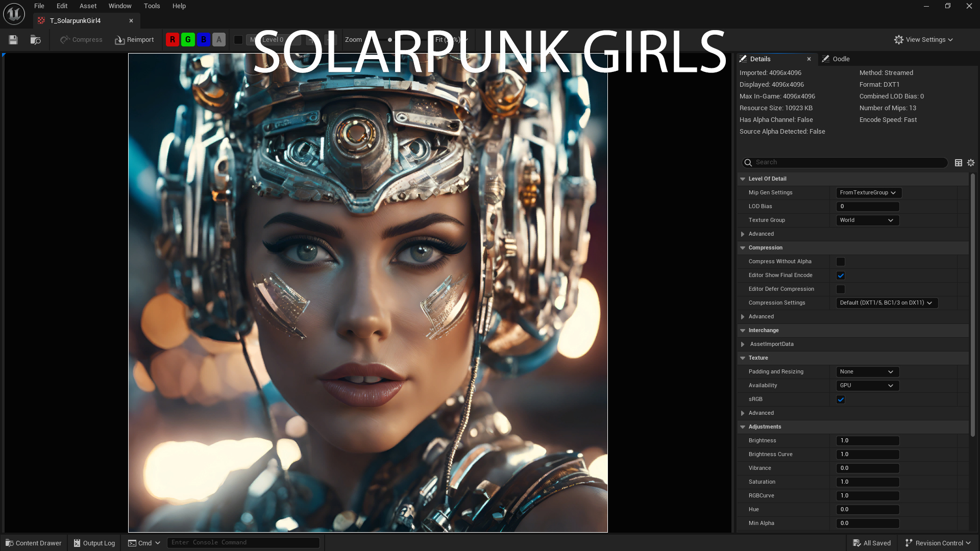Click the Unreal Engine logo icon
This screenshot has width=980, height=551.
(x=14, y=14)
